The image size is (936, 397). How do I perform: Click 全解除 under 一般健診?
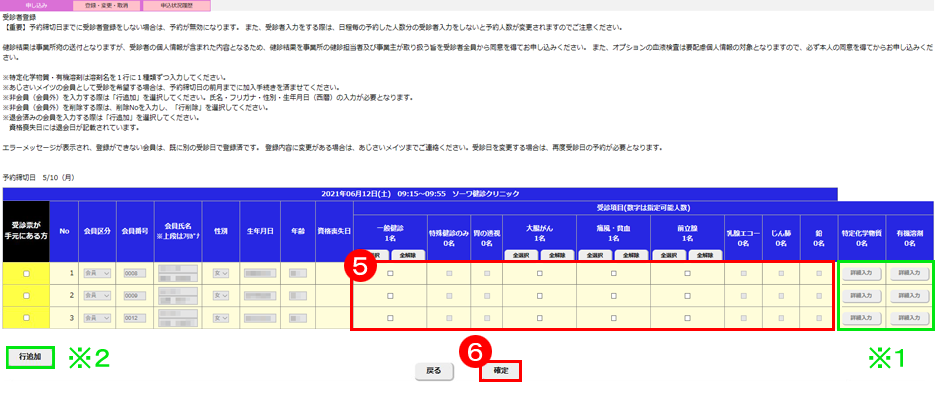coord(408,255)
